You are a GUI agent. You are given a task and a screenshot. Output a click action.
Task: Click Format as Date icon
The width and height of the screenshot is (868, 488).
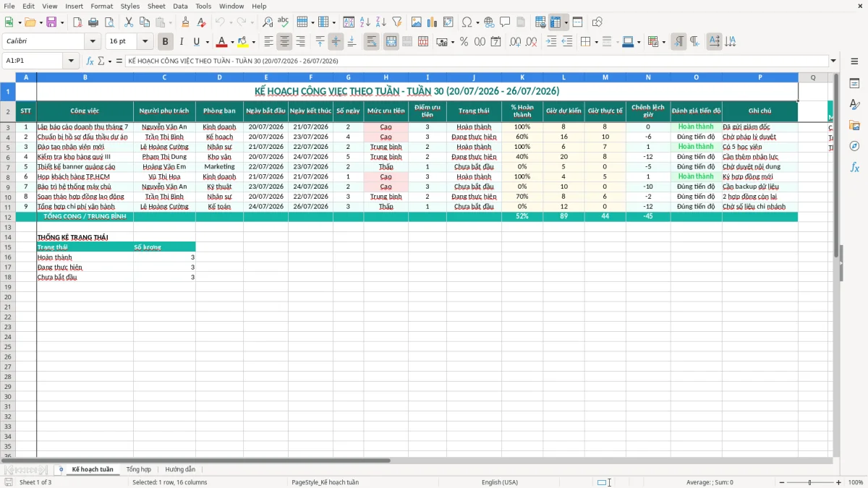[496, 42]
